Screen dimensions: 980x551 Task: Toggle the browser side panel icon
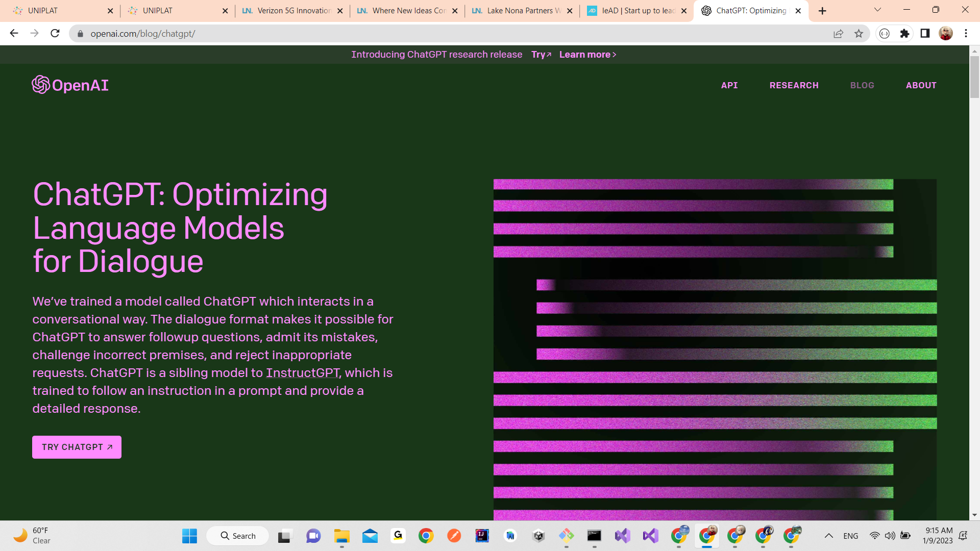pos(925,34)
